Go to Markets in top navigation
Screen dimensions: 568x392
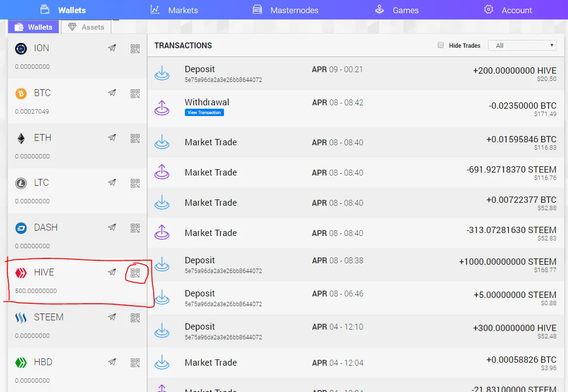click(174, 10)
